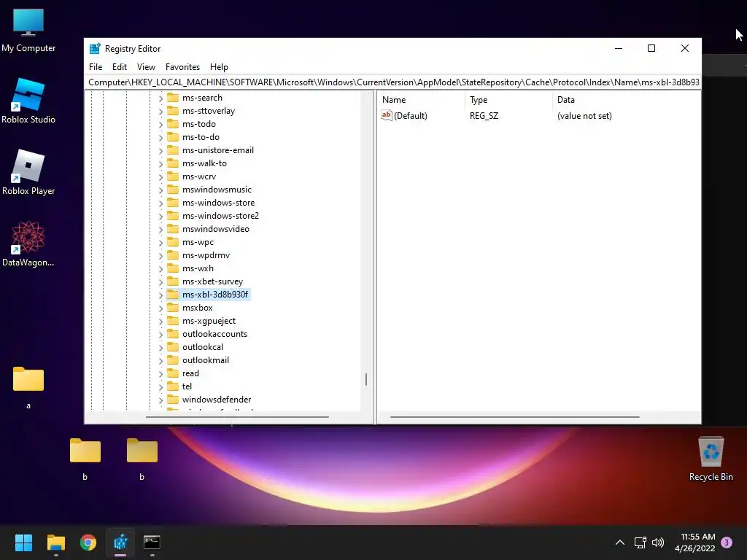Show hidden system tray icons
The image size is (747, 560).
tap(620, 542)
